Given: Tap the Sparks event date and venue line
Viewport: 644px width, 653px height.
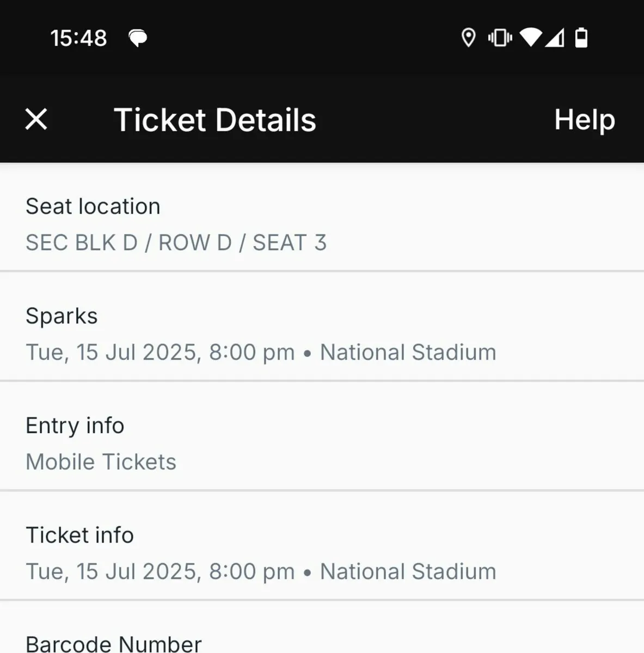Looking at the screenshot, I should 261,353.
